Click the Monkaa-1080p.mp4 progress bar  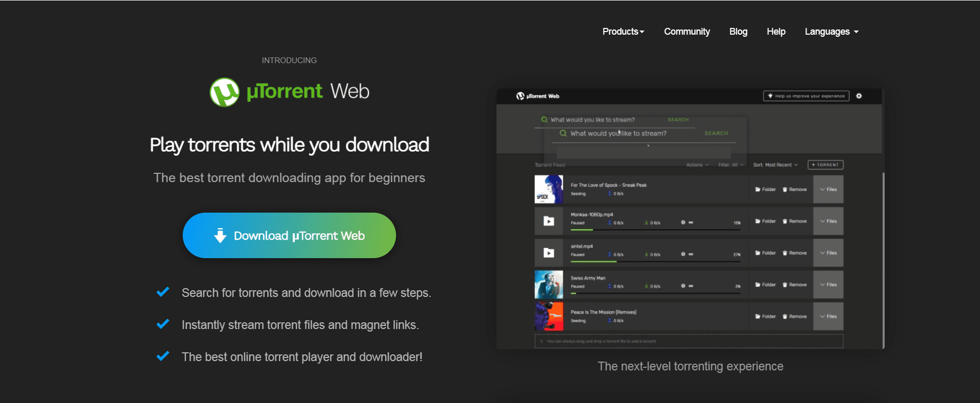(655, 230)
